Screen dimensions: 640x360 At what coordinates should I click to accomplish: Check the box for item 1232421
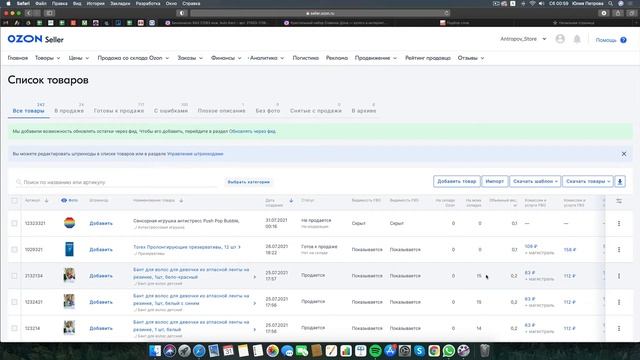(14, 302)
